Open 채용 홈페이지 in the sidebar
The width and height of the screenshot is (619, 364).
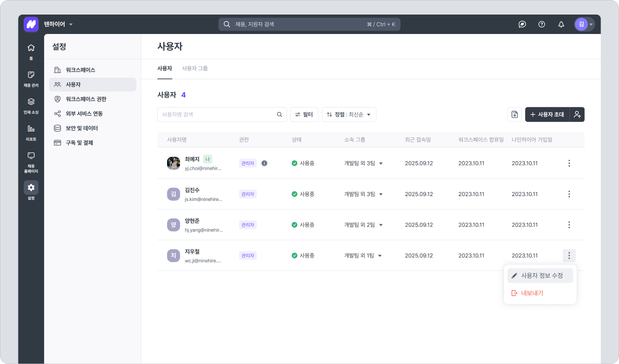(x=31, y=162)
